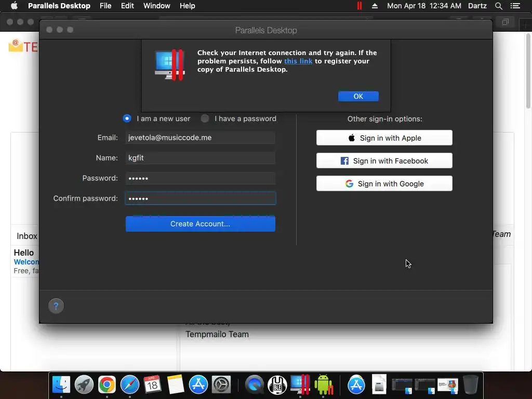Open Notes from the Dock
The height and width of the screenshot is (399, 532).
pyautogui.click(x=176, y=385)
